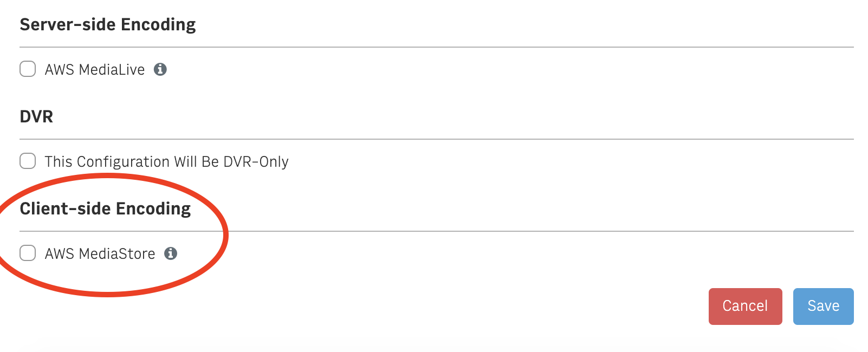This screenshot has width=868, height=352.
Task: Save the configuration with the Save button
Action: (x=823, y=307)
